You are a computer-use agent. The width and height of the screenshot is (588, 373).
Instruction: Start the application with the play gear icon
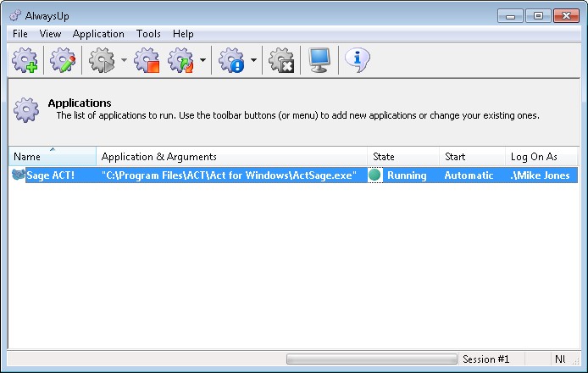(102, 60)
